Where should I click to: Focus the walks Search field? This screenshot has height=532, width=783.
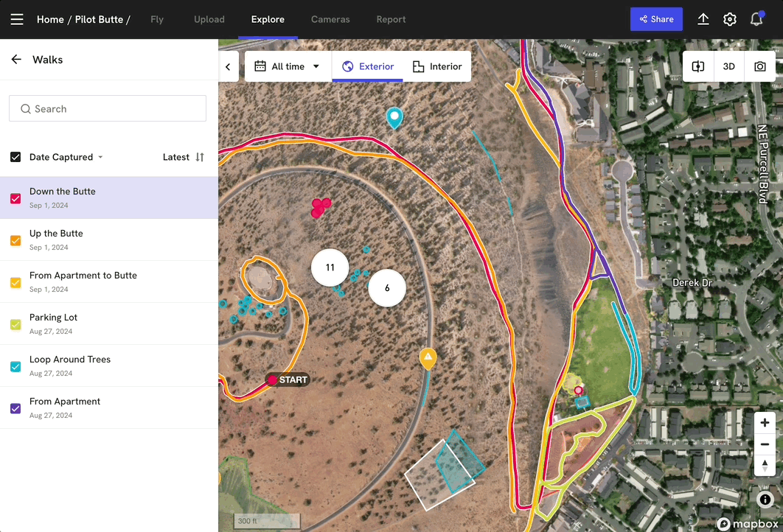pyautogui.click(x=108, y=108)
